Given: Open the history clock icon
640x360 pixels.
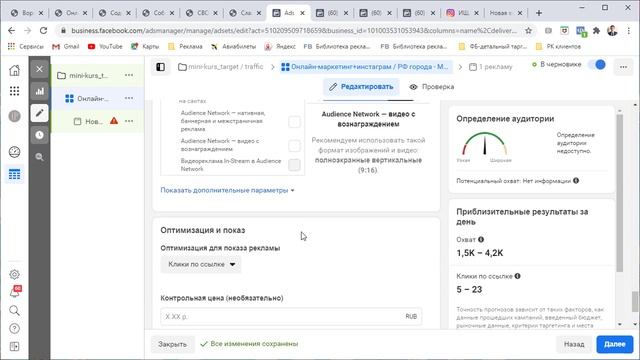Looking at the screenshot, I should tap(40, 135).
